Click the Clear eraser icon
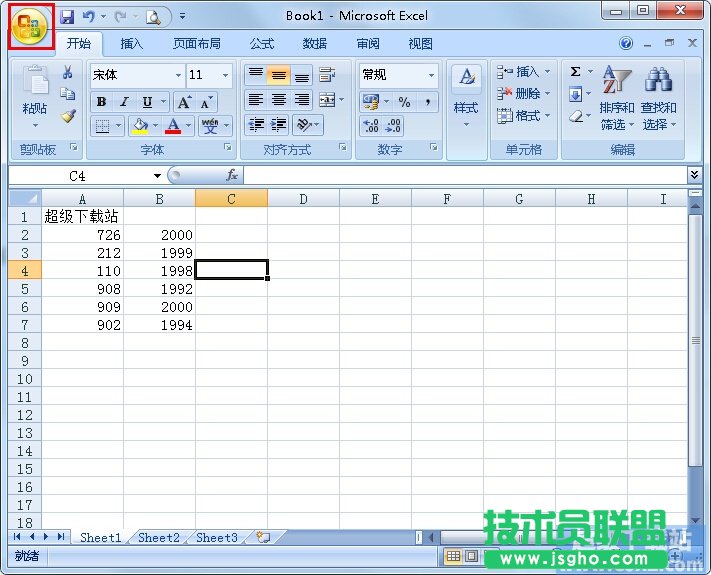 (x=575, y=117)
